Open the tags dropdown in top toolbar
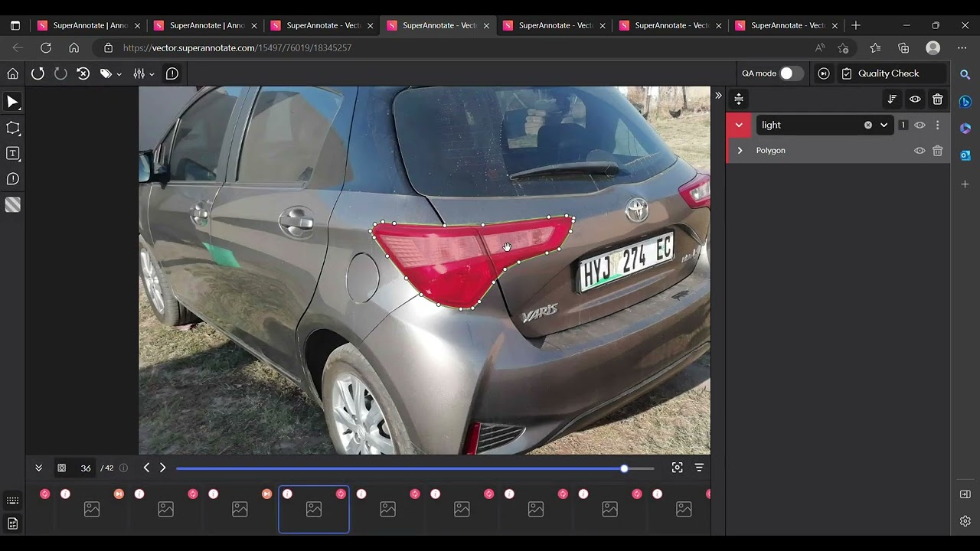 110,73
